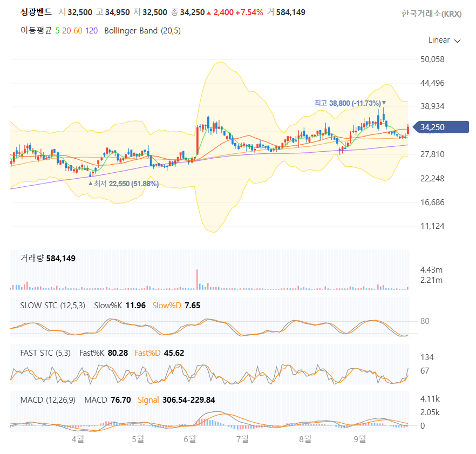Click the 27,810 price axis label
The width and height of the screenshot is (476, 454).
[x=432, y=154]
